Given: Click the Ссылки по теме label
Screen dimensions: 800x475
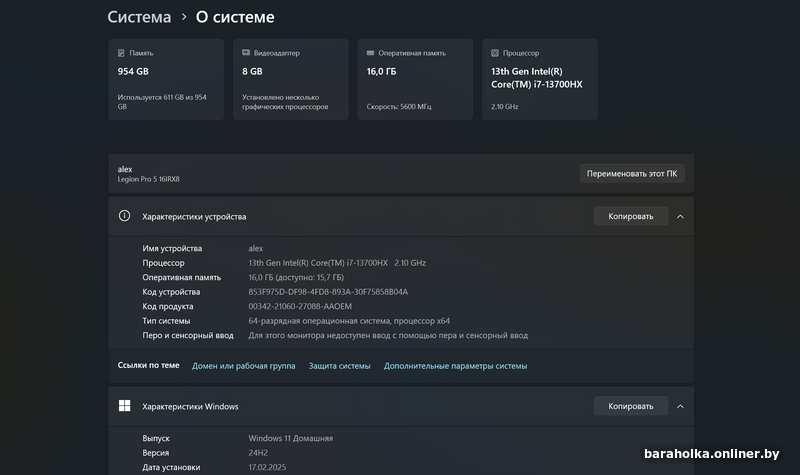Looking at the screenshot, I should coord(148,365).
